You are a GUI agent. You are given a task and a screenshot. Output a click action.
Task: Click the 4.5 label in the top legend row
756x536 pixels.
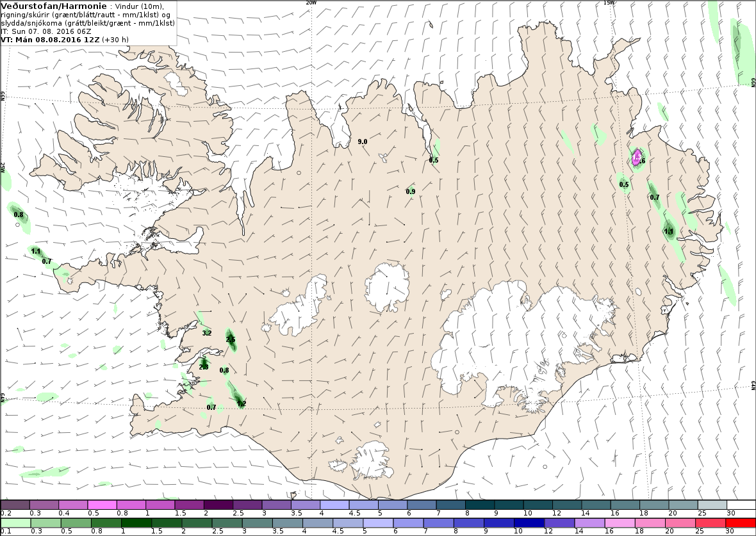click(355, 514)
